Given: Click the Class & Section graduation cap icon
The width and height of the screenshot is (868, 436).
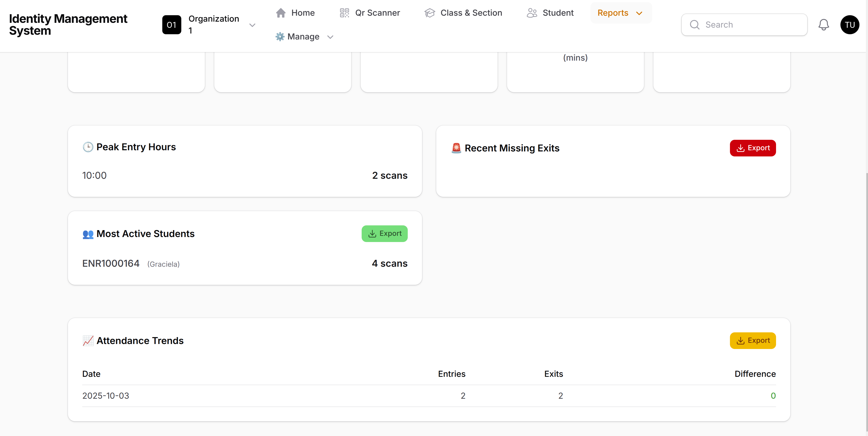Looking at the screenshot, I should (x=430, y=13).
